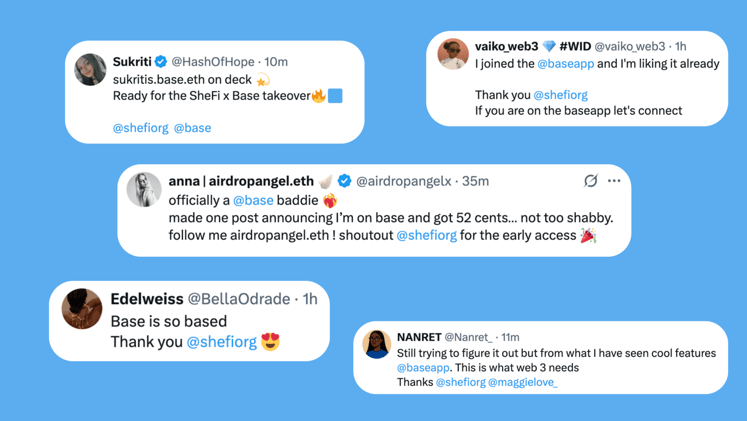
Task: Open @baseapp mention in vaiko_web3's tweet
Action: click(565, 64)
